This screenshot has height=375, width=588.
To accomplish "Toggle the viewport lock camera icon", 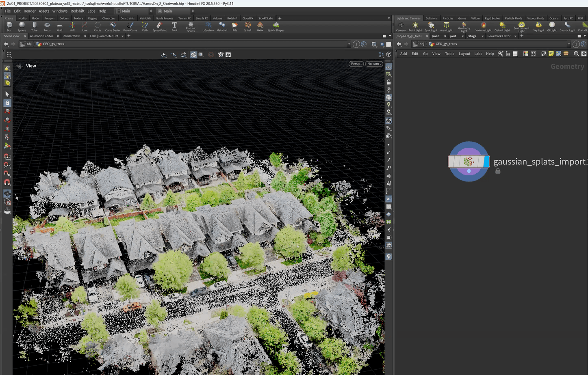I will (x=388, y=82).
